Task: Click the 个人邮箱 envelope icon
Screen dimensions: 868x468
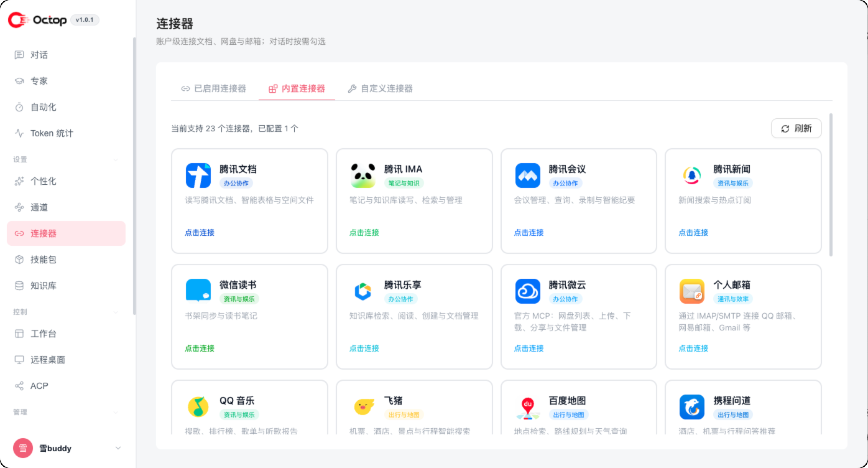Action: tap(692, 291)
